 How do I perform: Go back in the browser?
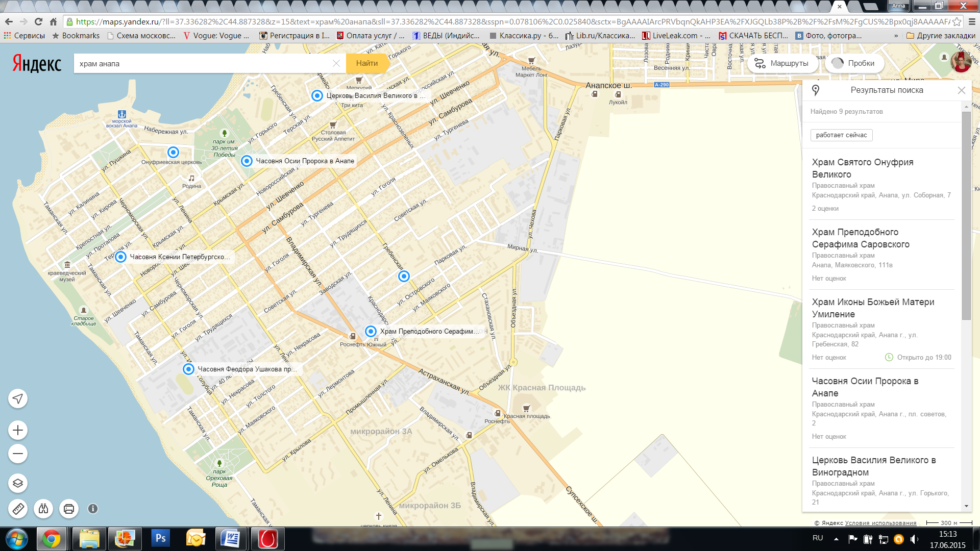click(x=9, y=21)
